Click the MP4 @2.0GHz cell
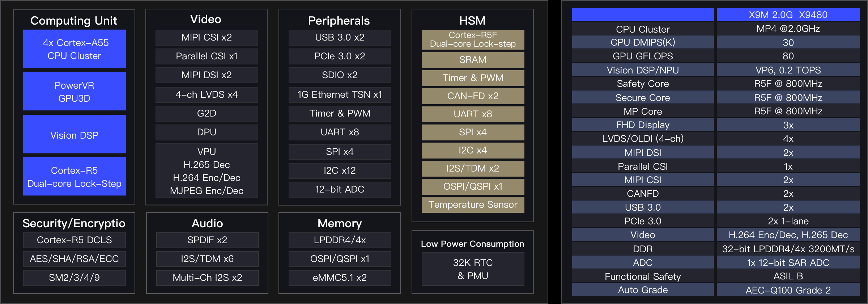868x304 pixels. point(788,29)
